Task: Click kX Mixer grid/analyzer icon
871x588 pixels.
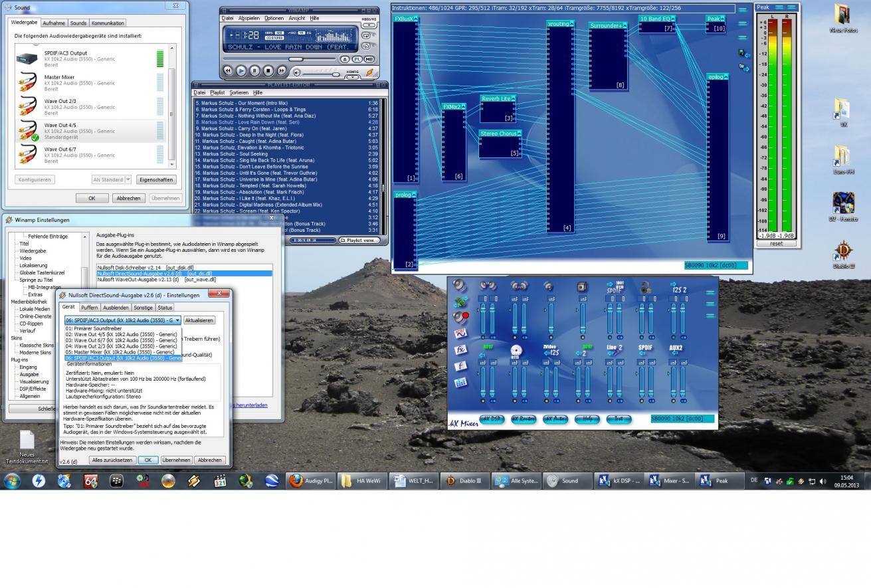Action: pyautogui.click(x=460, y=382)
